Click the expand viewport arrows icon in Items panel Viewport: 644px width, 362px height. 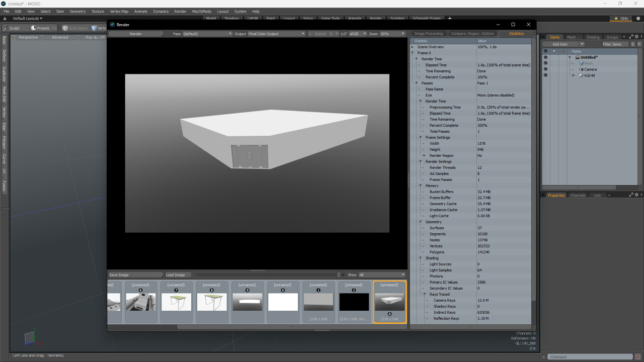630,37
